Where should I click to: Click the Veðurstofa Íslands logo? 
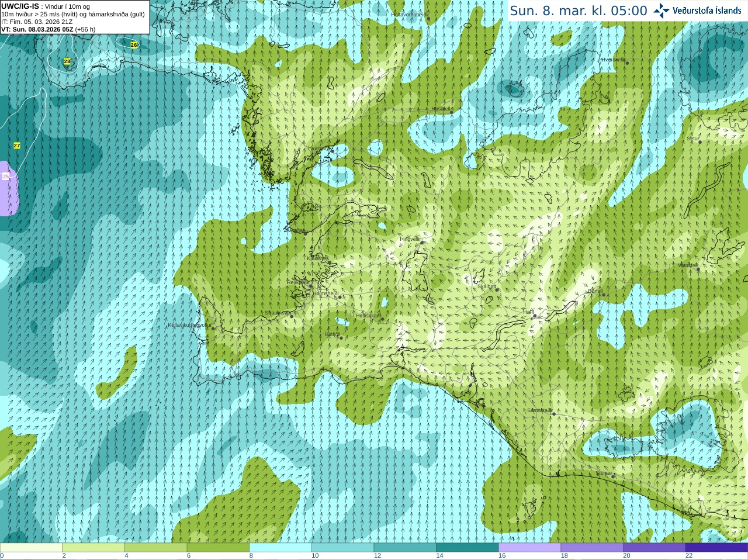point(697,11)
